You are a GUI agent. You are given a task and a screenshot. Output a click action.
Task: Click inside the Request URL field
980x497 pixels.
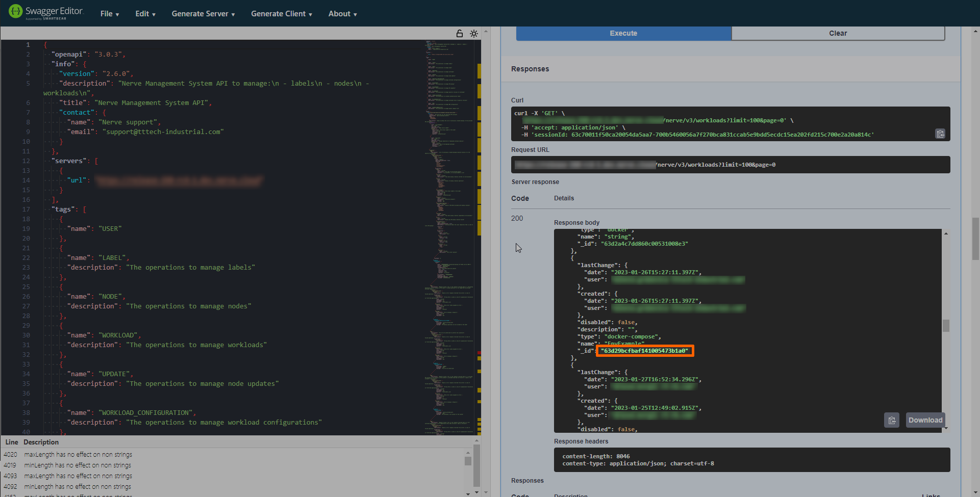[x=730, y=164]
